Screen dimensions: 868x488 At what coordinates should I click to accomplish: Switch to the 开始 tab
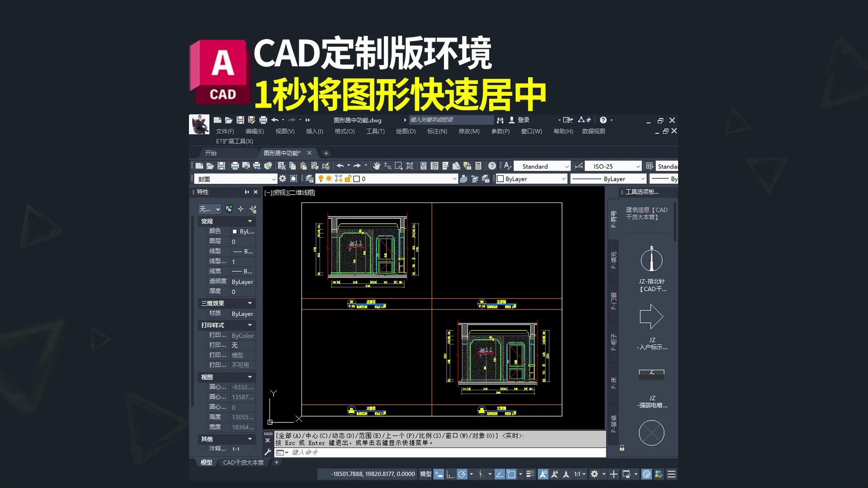coord(211,153)
